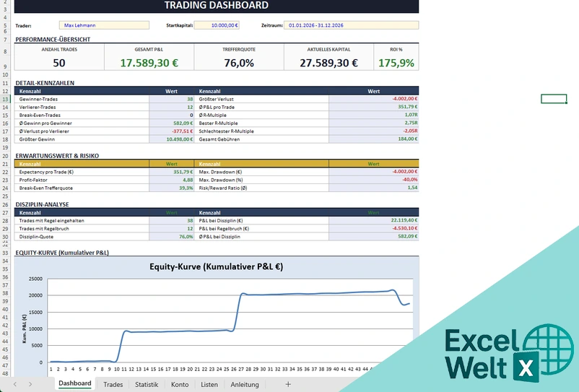
Task: Select the Gewinner-Trades row label
Action: 38,99
